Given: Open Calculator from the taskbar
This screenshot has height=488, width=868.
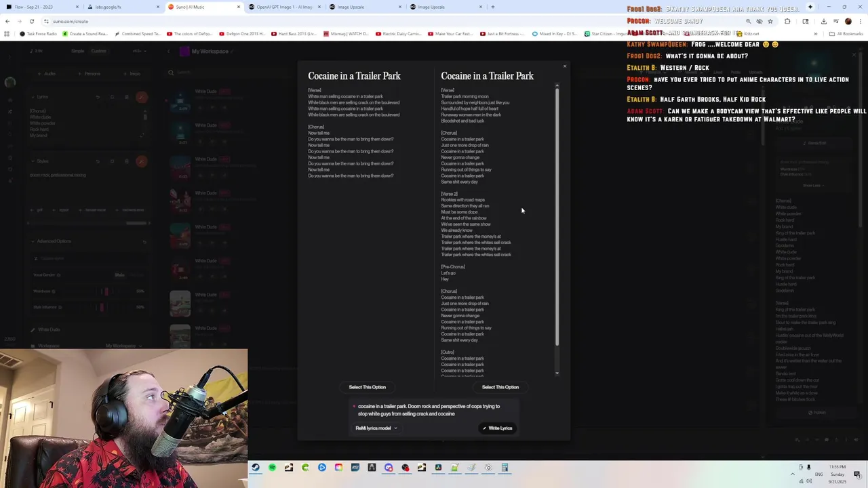Looking at the screenshot, I should [505, 467].
